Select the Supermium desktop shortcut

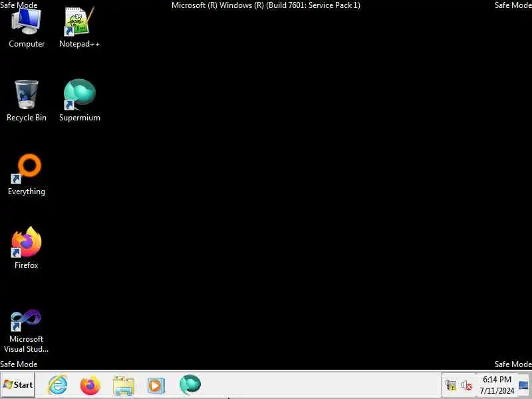coord(79,101)
